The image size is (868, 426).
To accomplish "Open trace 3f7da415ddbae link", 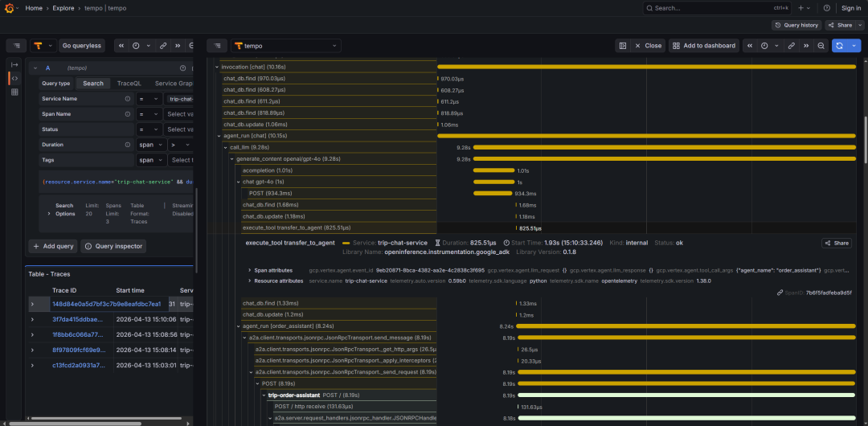I will click(77, 319).
